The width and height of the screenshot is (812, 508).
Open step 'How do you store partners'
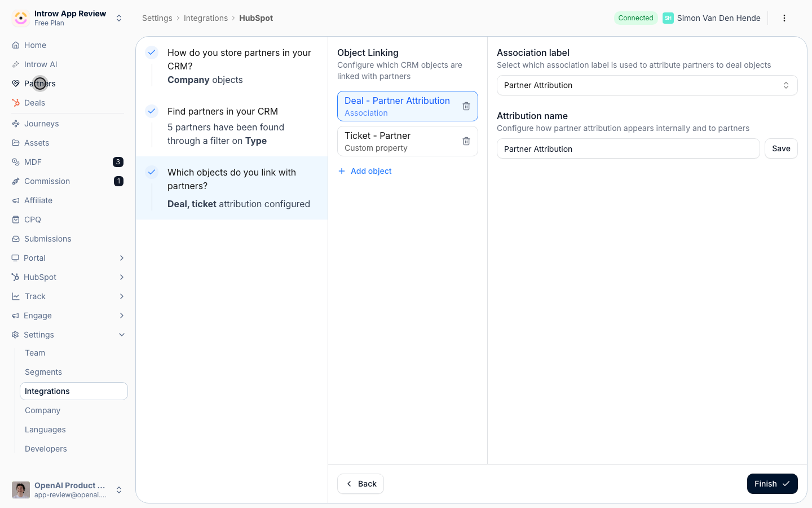[232, 66]
